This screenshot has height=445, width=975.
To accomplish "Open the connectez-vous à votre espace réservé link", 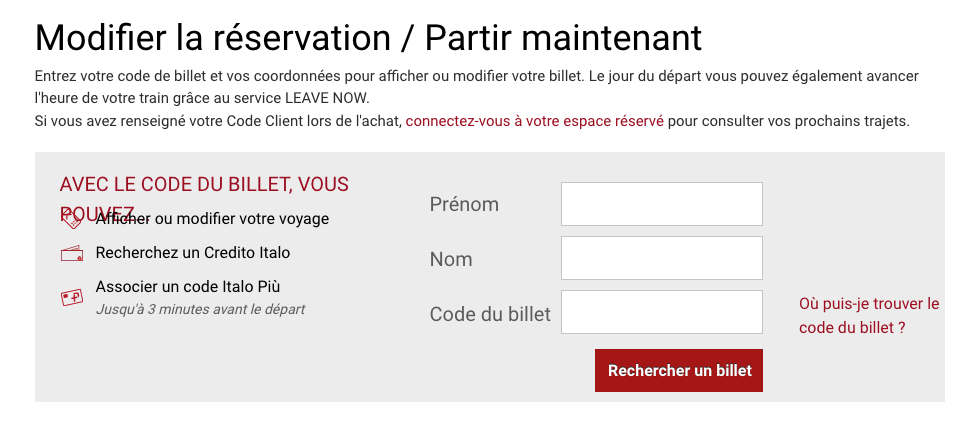I will point(534,121).
